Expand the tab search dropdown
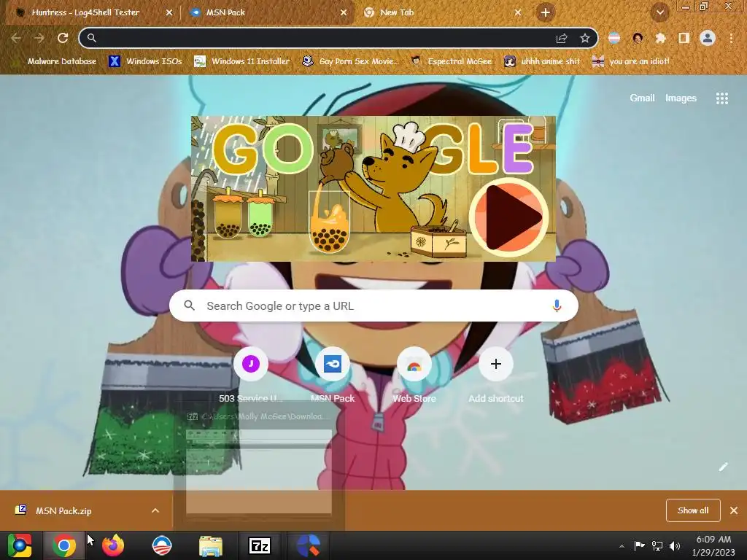Image resolution: width=747 pixels, height=560 pixels. [659, 13]
